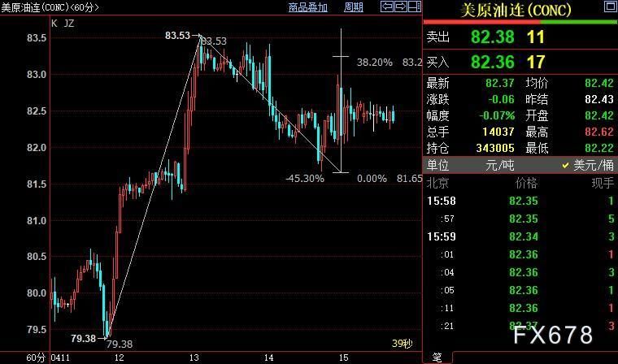Click the date 13 on the time axis

(x=194, y=357)
